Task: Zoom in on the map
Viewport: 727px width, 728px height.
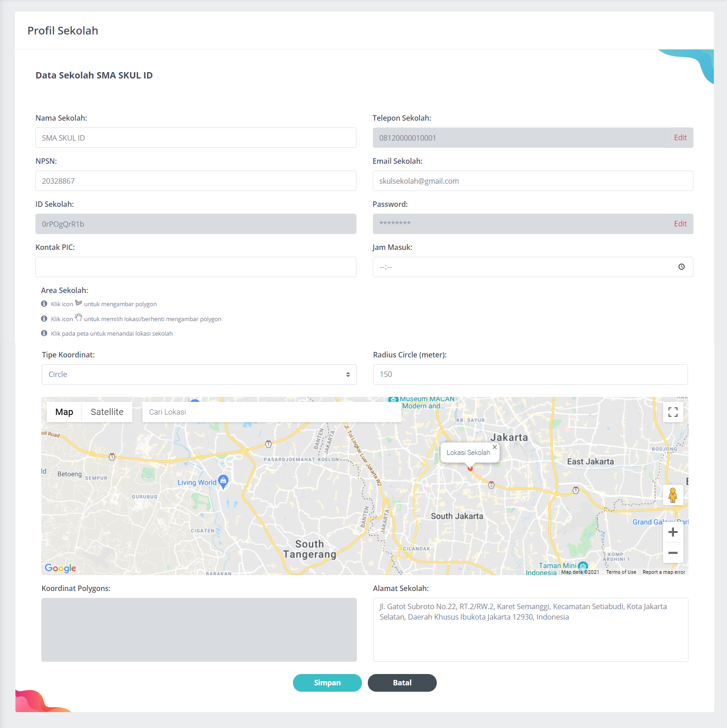Action: tap(673, 532)
